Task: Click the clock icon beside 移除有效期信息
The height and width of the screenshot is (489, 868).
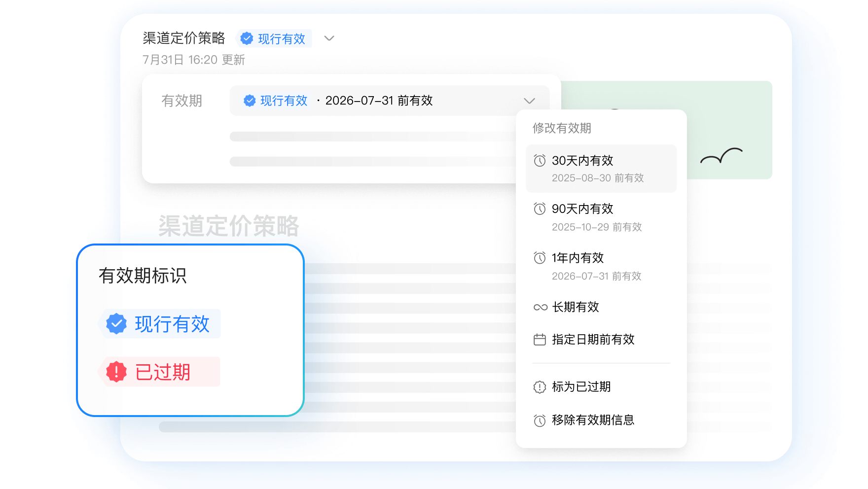Action: pyautogui.click(x=540, y=420)
